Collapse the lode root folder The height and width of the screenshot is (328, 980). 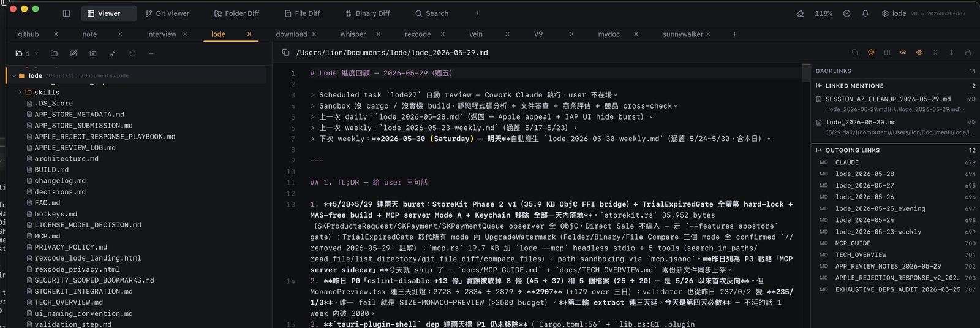click(x=14, y=76)
